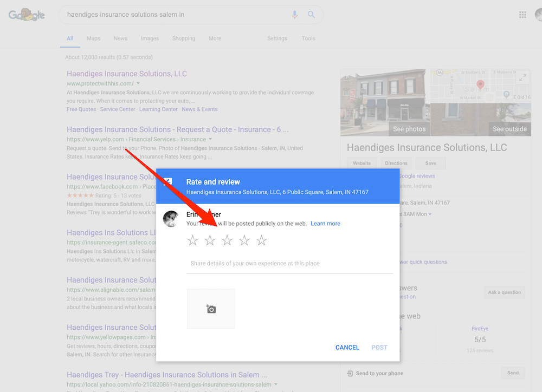The width and height of the screenshot is (542, 392).
Task: Click the Save button in knowledge panel
Action: click(x=430, y=163)
